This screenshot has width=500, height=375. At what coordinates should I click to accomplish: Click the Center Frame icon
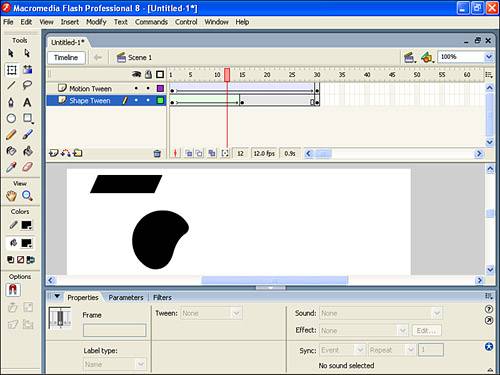tap(175, 153)
